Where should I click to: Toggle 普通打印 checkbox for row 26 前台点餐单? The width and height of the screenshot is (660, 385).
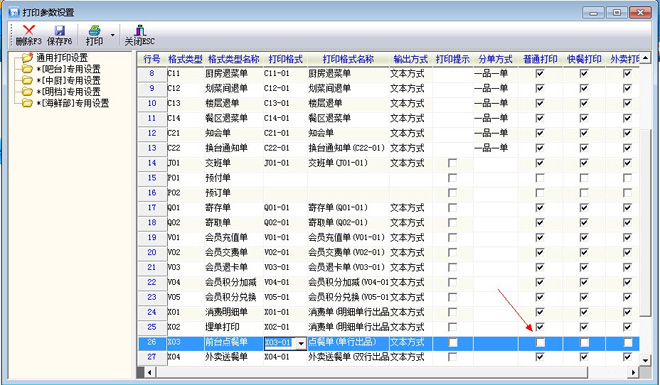pos(540,343)
